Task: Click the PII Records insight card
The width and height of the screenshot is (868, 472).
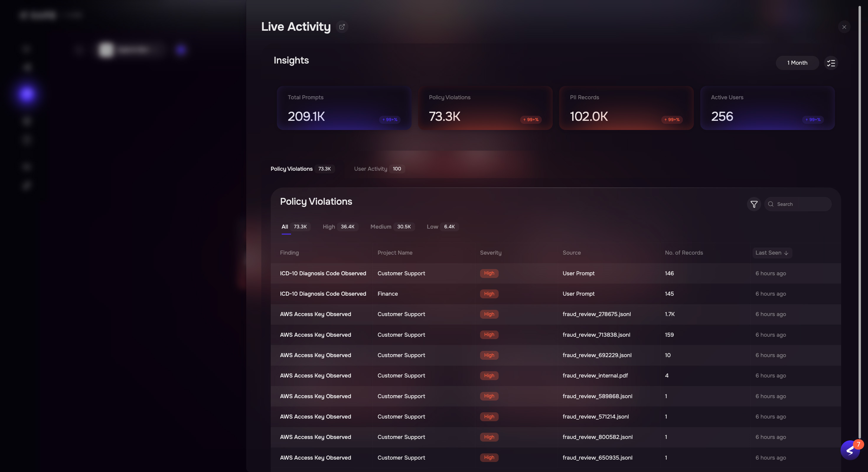Action: pos(626,108)
